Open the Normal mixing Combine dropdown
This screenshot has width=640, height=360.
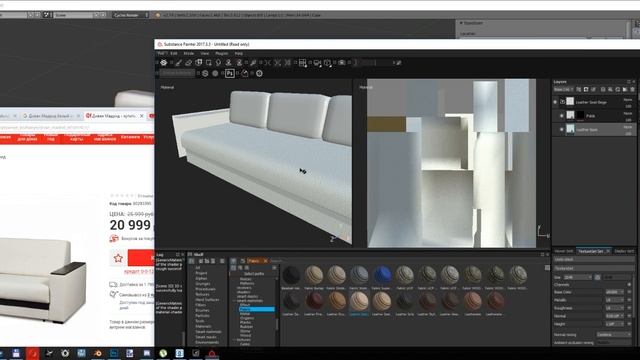(613, 335)
